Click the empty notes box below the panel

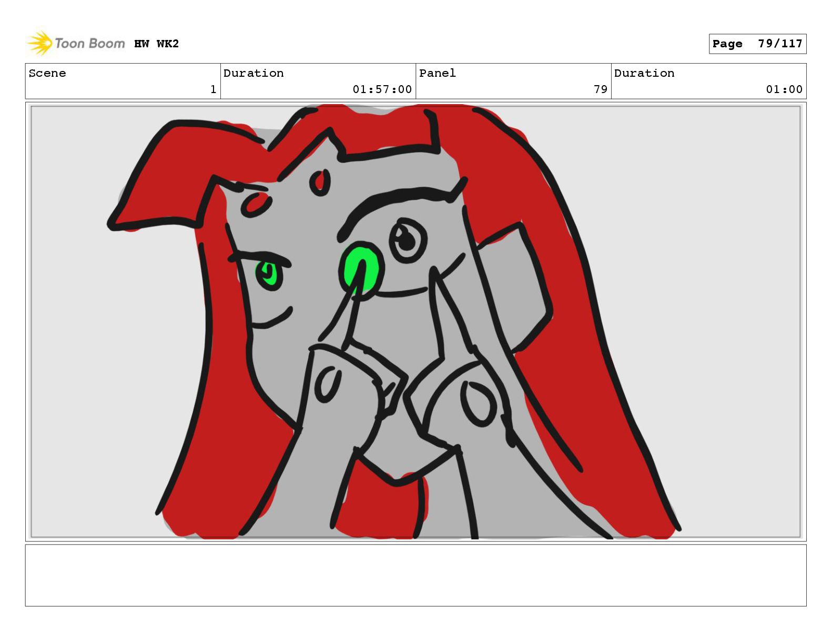[415, 575]
